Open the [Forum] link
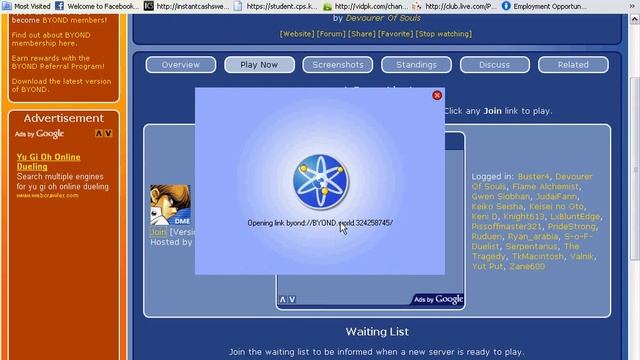This screenshot has width=640, height=360. (x=331, y=34)
